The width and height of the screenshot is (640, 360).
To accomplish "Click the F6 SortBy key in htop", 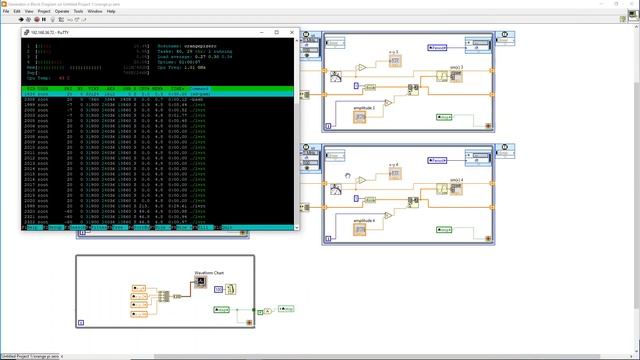I will click(140, 227).
